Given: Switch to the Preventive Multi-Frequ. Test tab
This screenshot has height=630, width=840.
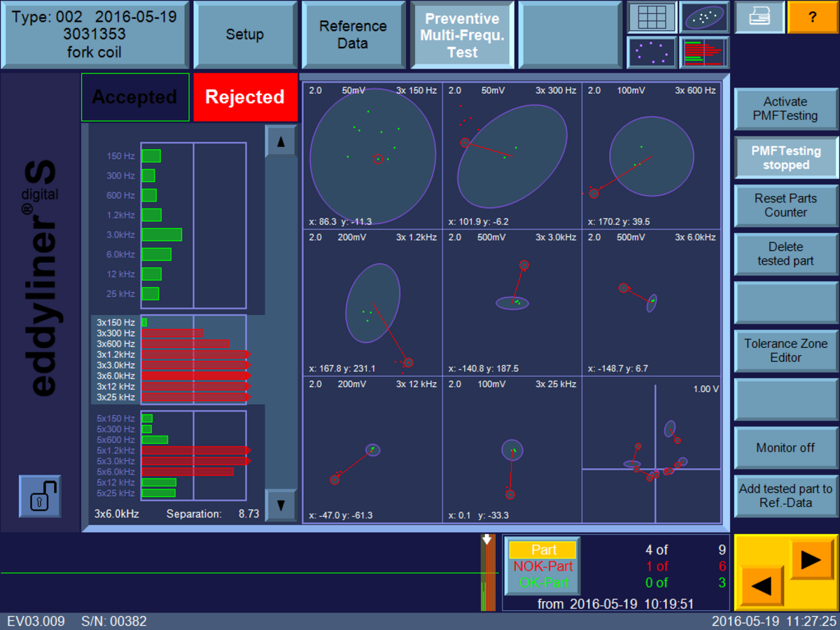Looking at the screenshot, I should 463,34.
